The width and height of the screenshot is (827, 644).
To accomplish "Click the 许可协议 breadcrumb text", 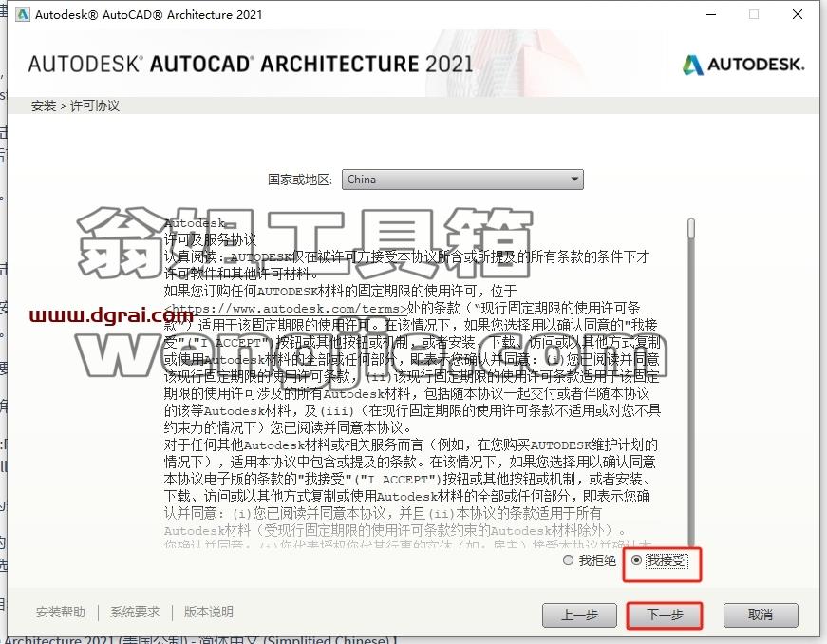I will (95, 106).
